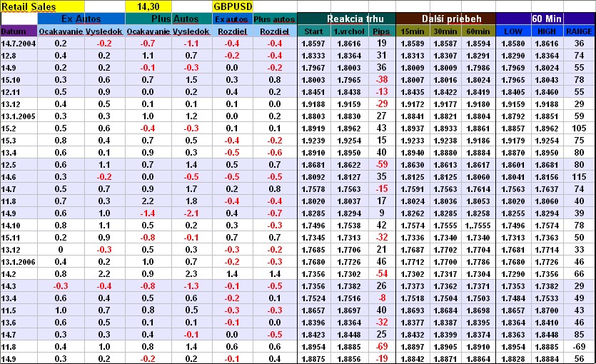Click the LOW column header
This screenshot has height=364, width=596.
[512, 31]
